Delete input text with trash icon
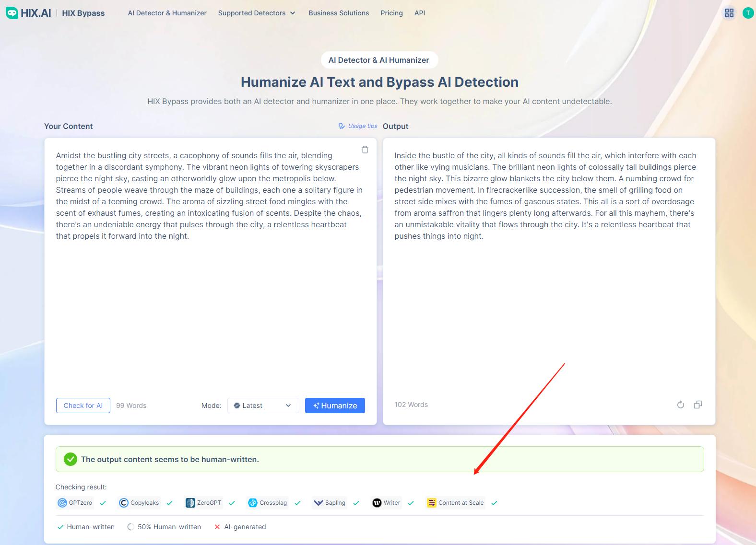This screenshot has height=545, width=756. pyautogui.click(x=365, y=150)
